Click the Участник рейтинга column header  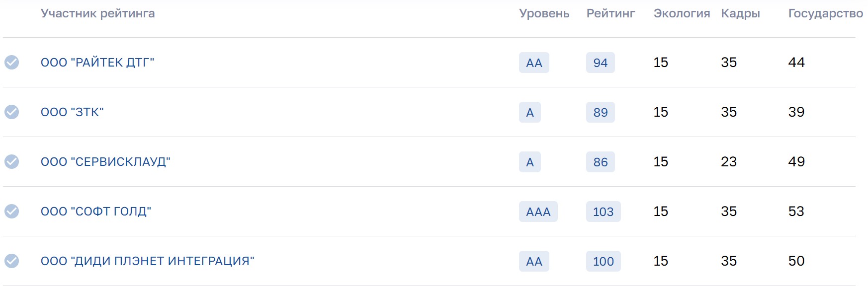click(x=98, y=13)
